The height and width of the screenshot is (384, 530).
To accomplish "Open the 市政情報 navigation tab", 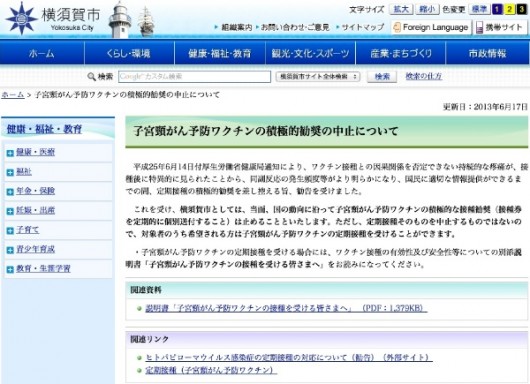I will [487, 53].
